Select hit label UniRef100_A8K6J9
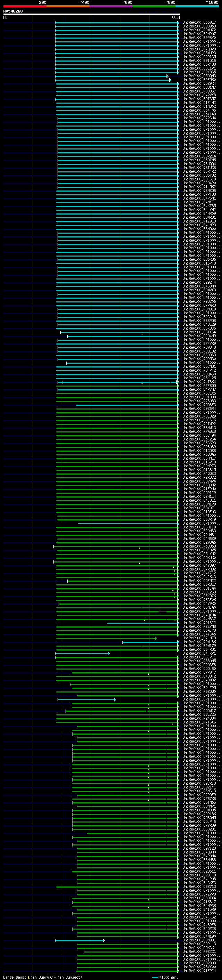The height and width of the screenshot is (980, 222). click(x=199, y=179)
